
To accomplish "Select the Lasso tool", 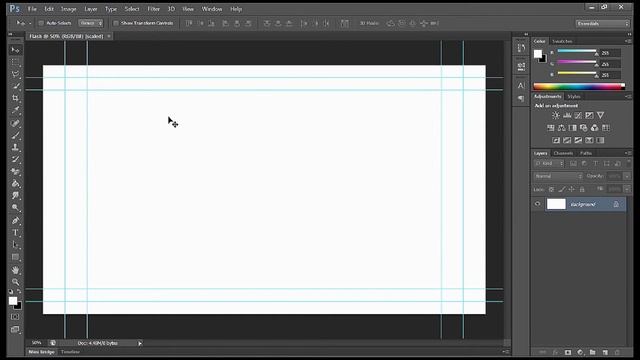I will 15,74.
